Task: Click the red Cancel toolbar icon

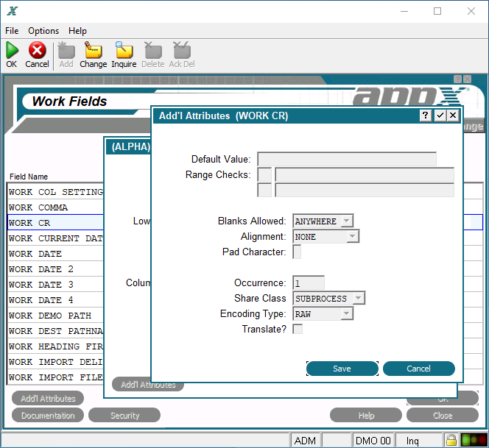Action: coord(37,50)
